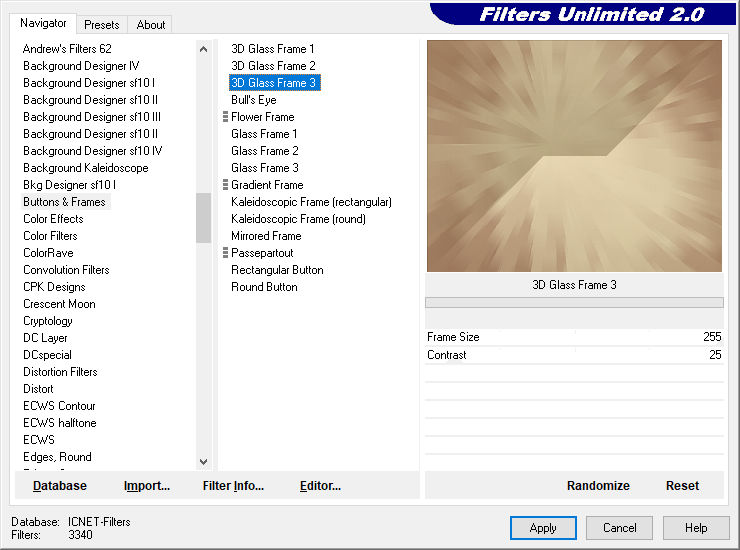Select Cryptology category

click(48, 321)
